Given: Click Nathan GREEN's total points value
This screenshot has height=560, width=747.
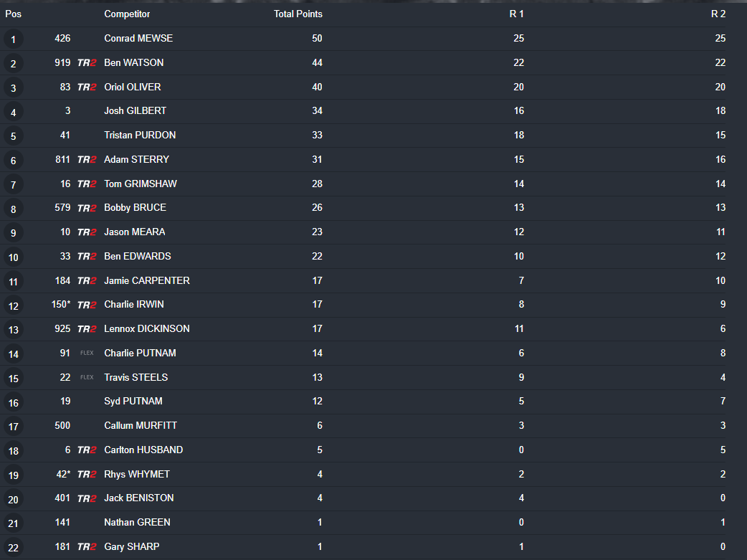Looking at the screenshot, I should (x=320, y=522).
